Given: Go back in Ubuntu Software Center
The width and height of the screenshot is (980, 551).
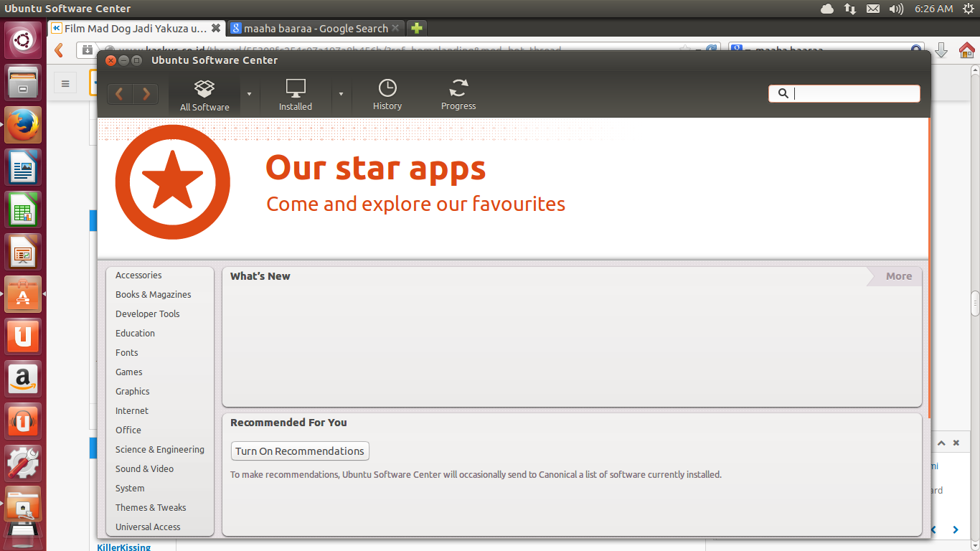Looking at the screenshot, I should coord(120,94).
